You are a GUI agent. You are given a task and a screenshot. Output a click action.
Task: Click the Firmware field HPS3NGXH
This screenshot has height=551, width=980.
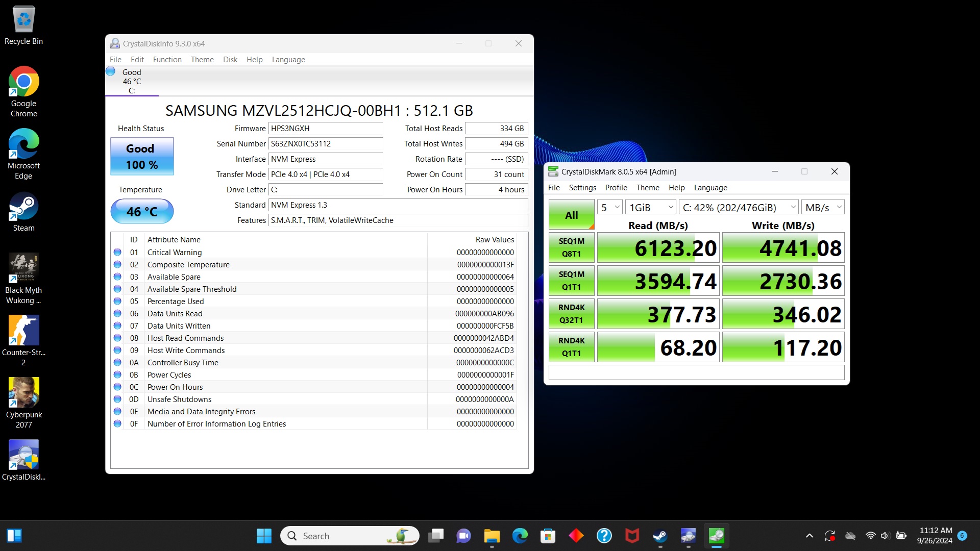[326, 129]
